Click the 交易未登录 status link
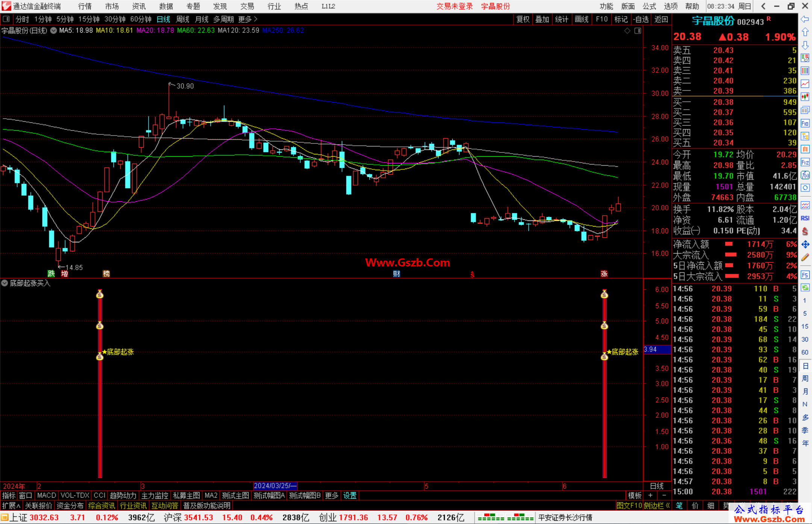The height and width of the screenshot is (524, 812). tap(454, 6)
